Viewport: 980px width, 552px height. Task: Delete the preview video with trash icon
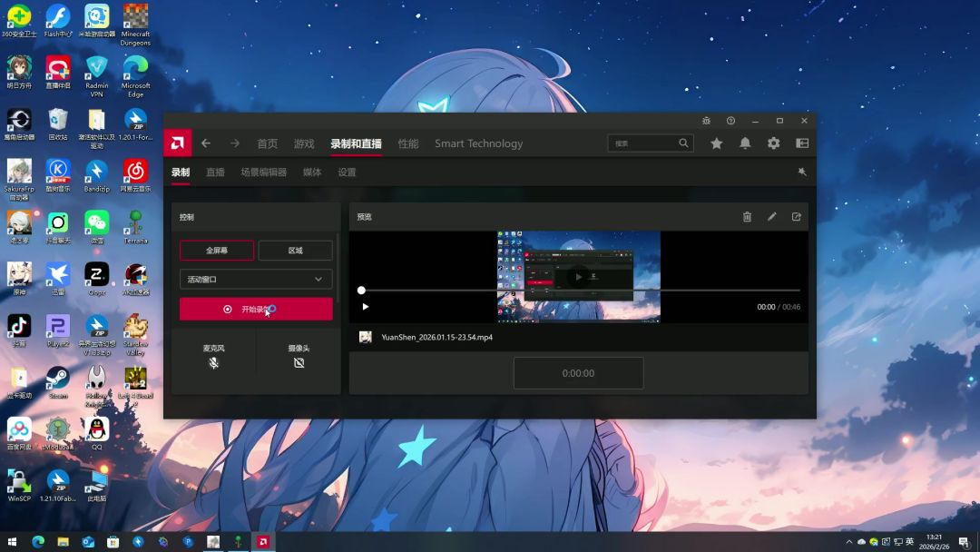point(747,217)
